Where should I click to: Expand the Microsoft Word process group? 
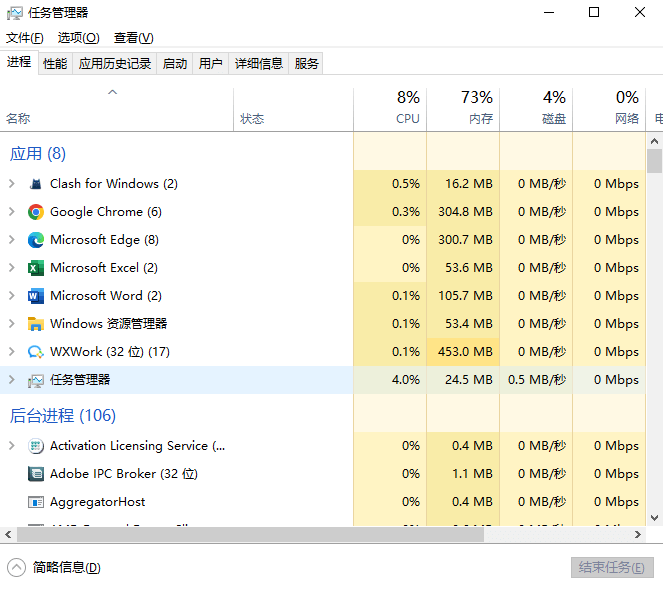click(x=12, y=296)
